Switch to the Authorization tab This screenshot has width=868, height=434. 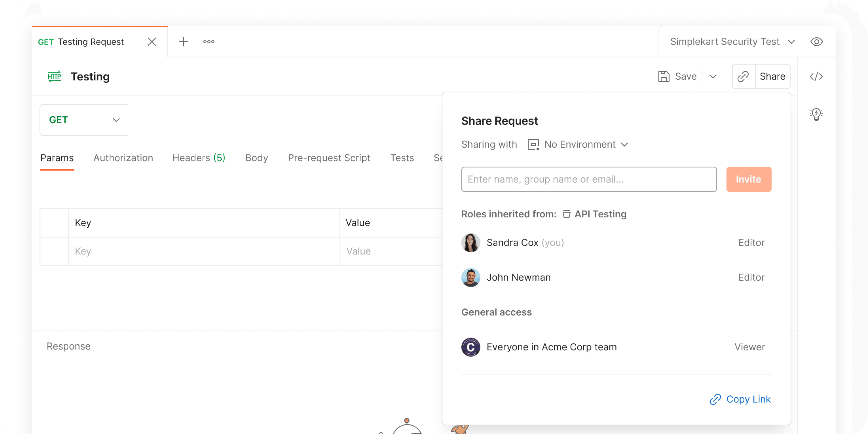123,158
